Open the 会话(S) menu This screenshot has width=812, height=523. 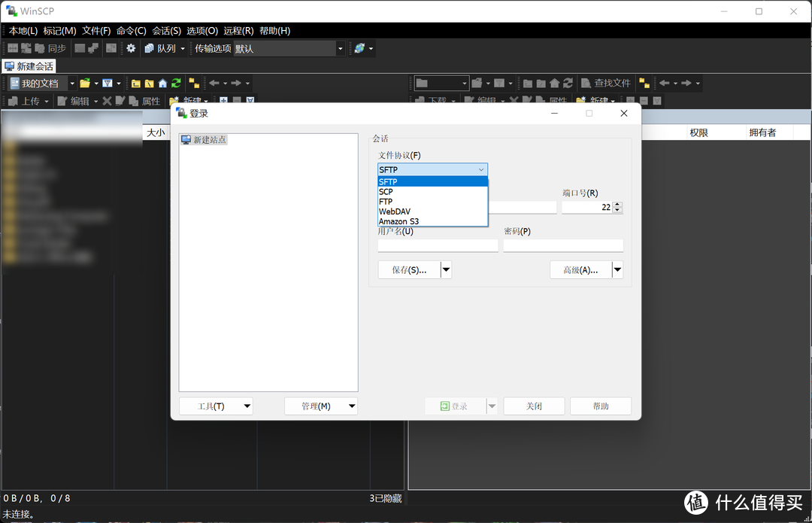tap(166, 31)
